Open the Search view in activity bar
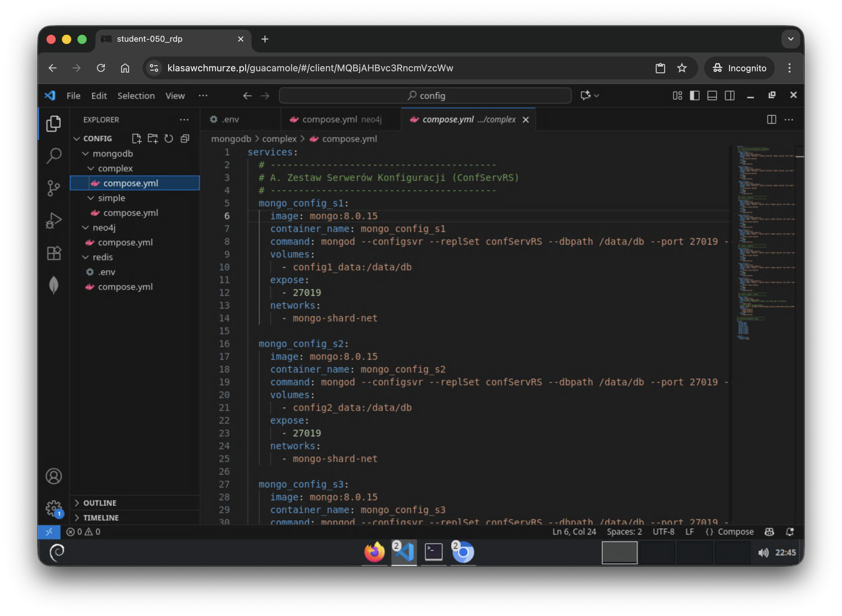Viewport: 842px width, 616px height. pos(54,155)
